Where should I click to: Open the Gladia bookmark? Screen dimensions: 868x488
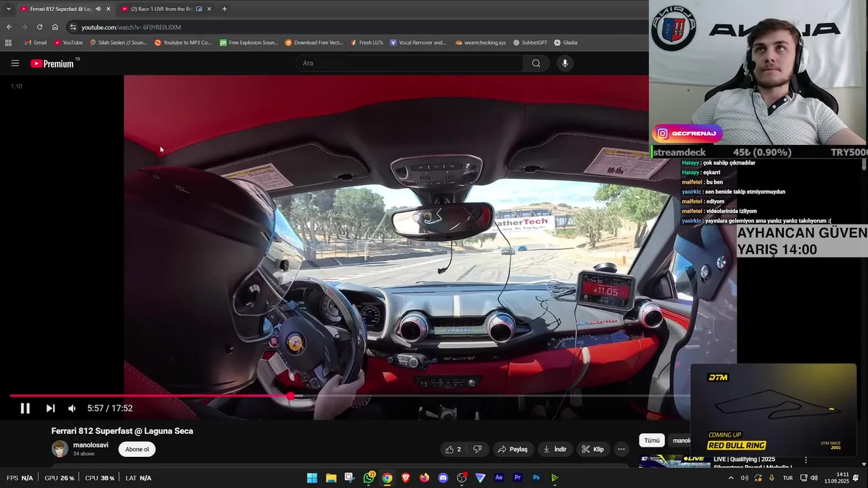[x=566, y=42]
